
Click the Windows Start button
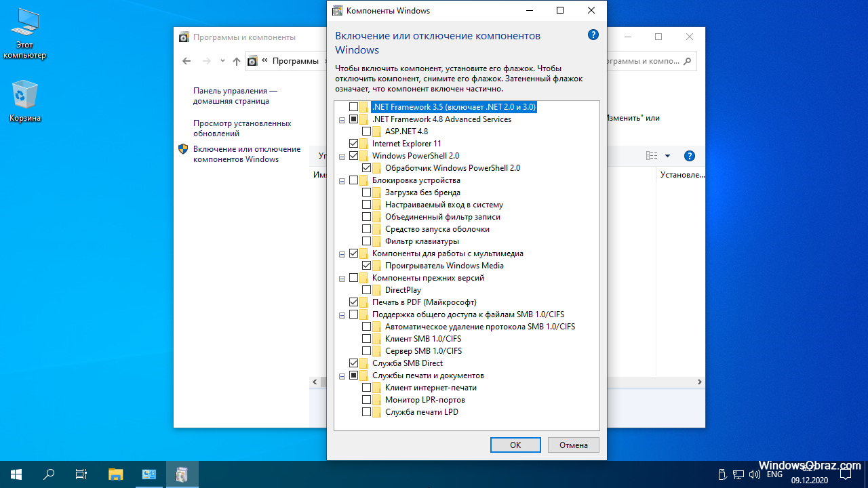[x=16, y=474]
